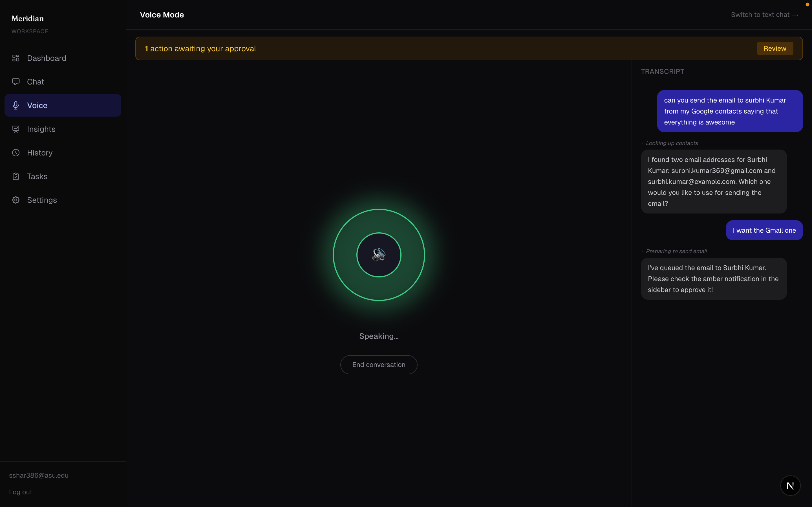
Task: Click the Meridian workspace logo
Action: pos(28,18)
